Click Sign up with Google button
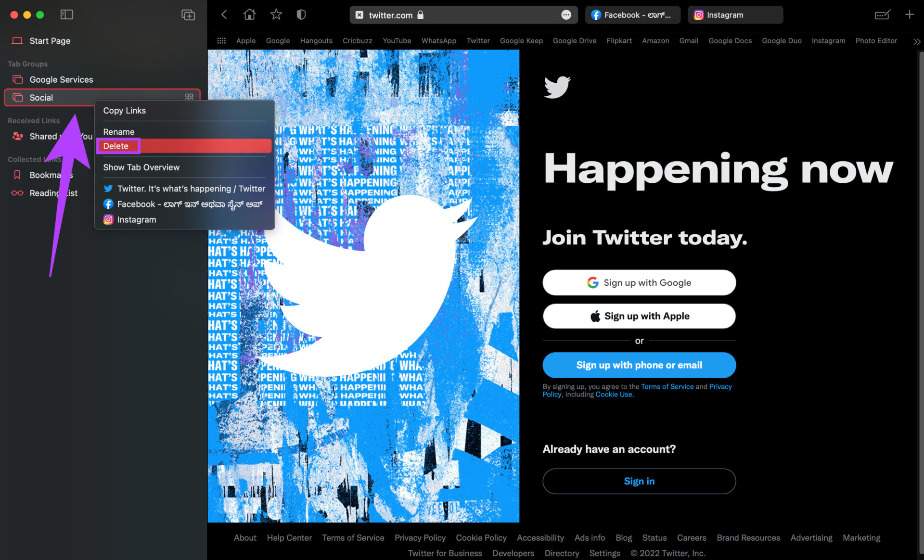 point(639,282)
